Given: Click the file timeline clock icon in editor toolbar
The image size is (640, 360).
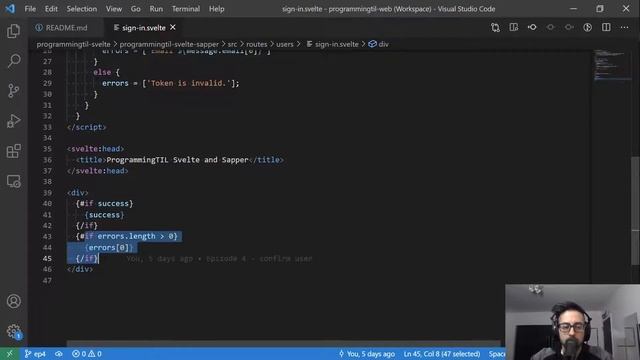Looking at the screenshot, I should pyautogui.click(x=587, y=27).
